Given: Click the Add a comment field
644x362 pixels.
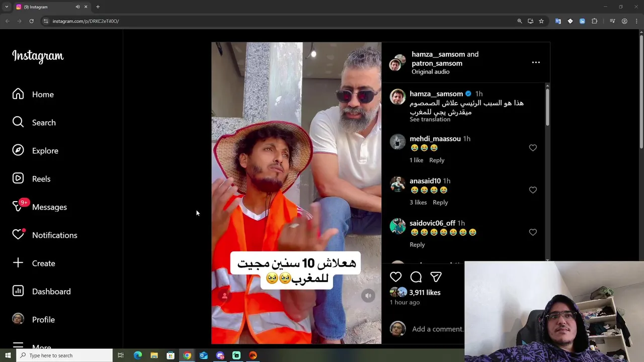Looking at the screenshot, I should tap(438, 329).
